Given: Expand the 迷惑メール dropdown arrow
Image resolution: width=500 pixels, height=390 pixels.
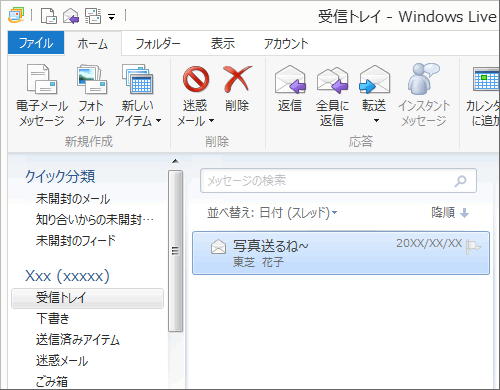Looking at the screenshot, I should [x=212, y=121].
